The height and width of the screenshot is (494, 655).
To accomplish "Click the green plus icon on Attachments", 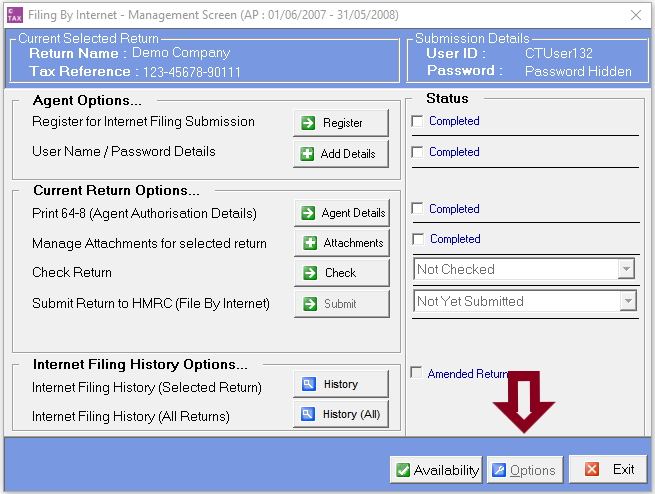I will 310,243.
